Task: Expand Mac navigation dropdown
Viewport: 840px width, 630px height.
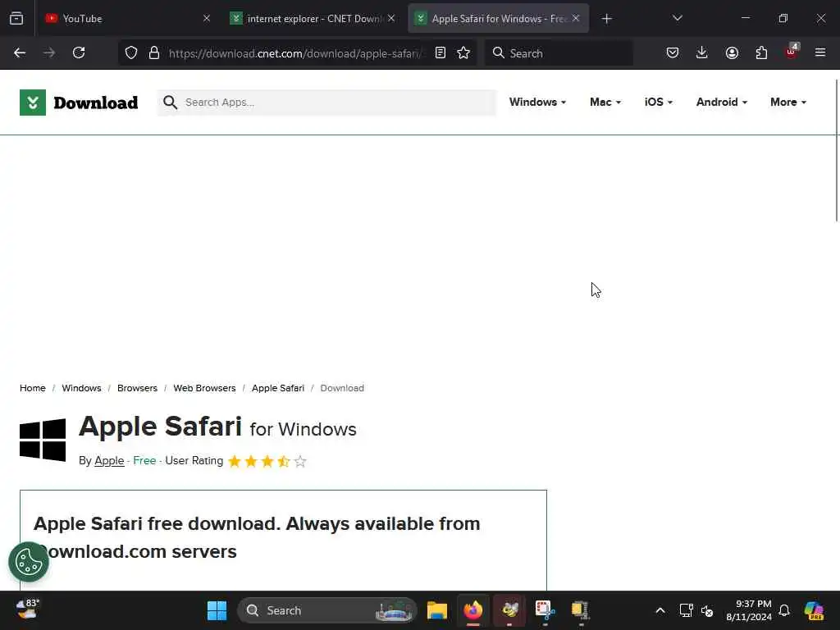Action: coord(605,103)
